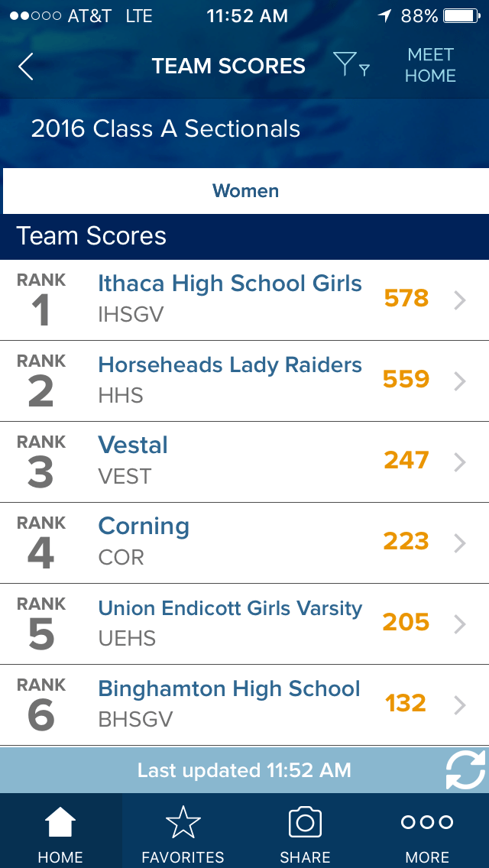
Task: Expand Binghamton High School chevron
Action: (x=459, y=705)
